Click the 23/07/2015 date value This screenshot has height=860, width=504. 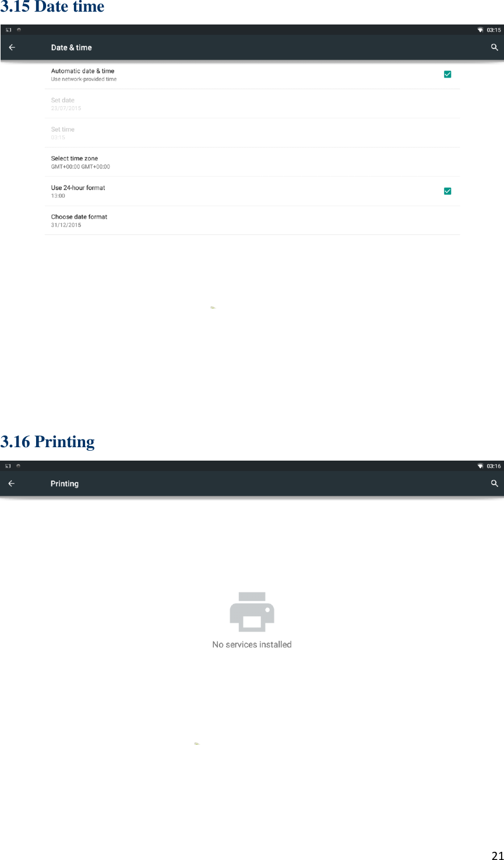(x=66, y=108)
